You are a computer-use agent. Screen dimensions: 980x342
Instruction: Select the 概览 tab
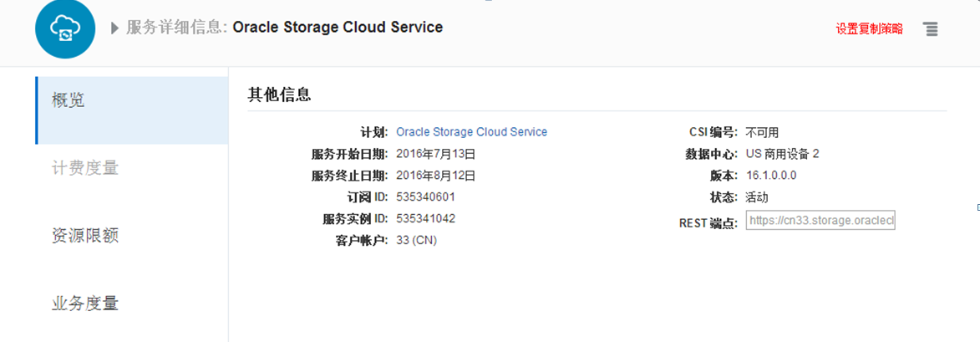(x=131, y=101)
